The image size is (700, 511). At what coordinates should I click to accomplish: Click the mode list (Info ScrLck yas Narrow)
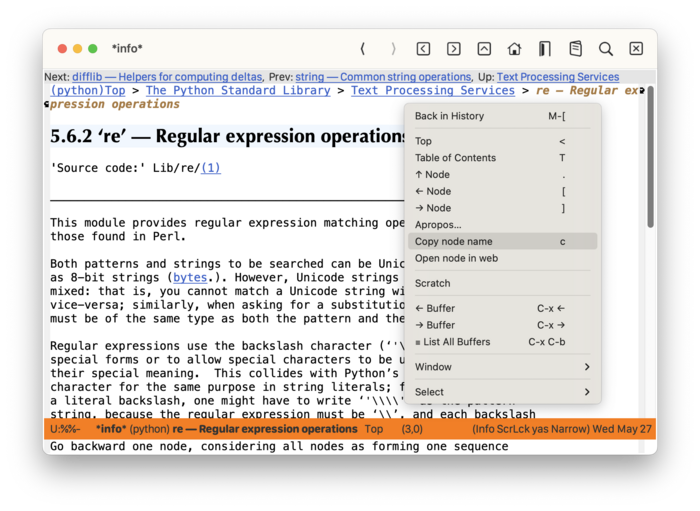(531, 429)
